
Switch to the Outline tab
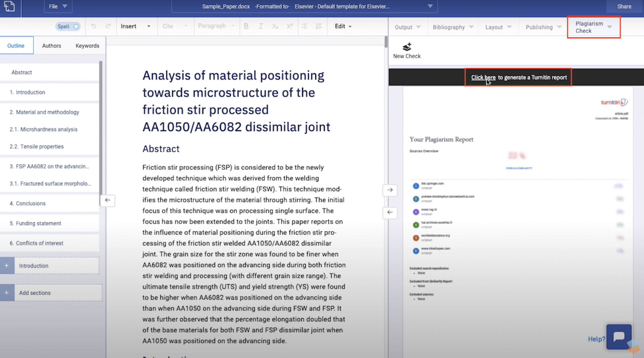(16, 46)
